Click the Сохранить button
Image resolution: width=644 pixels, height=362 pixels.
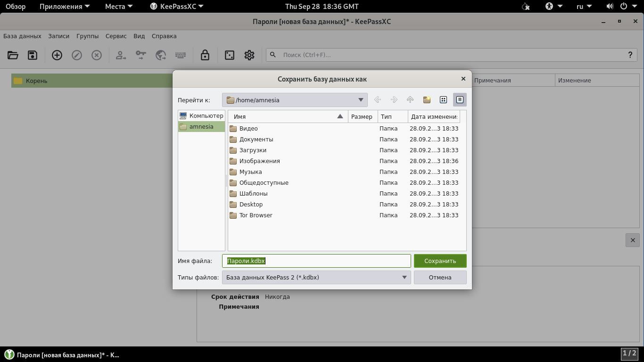click(x=440, y=261)
